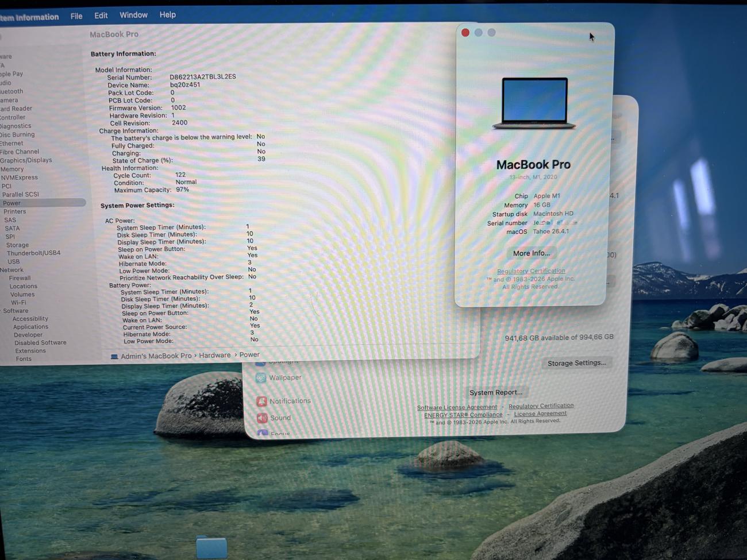Screen dimensions: 747x560
Task: Select Diagnostics in the sidebar
Action: [16, 126]
